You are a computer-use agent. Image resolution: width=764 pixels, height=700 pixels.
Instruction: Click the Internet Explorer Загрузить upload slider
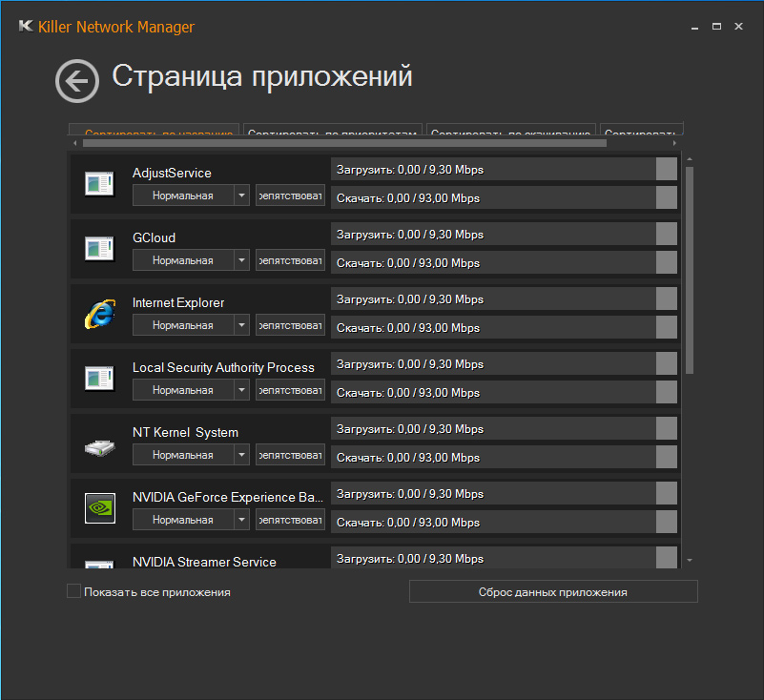pos(504,299)
